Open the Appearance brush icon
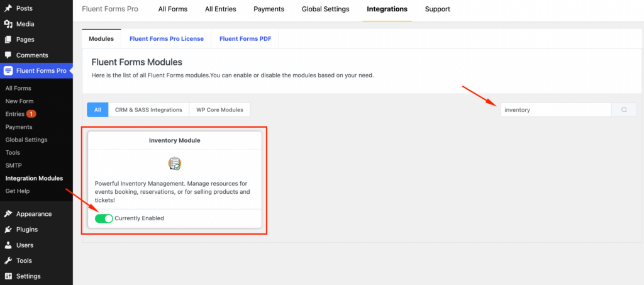The height and width of the screenshot is (285, 644). point(8,214)
